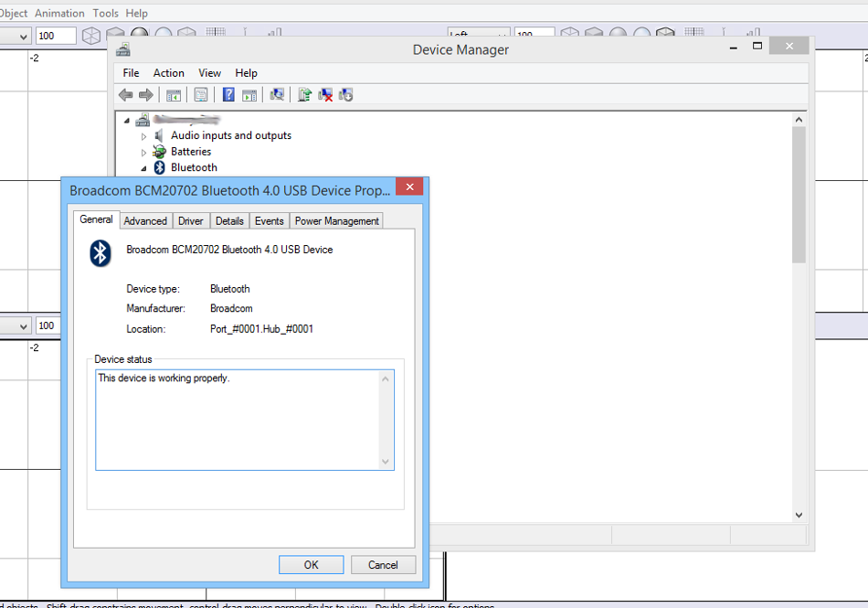Click the Device Manager title bar icon
Viewport: 868px width, 608px height.
123,50
